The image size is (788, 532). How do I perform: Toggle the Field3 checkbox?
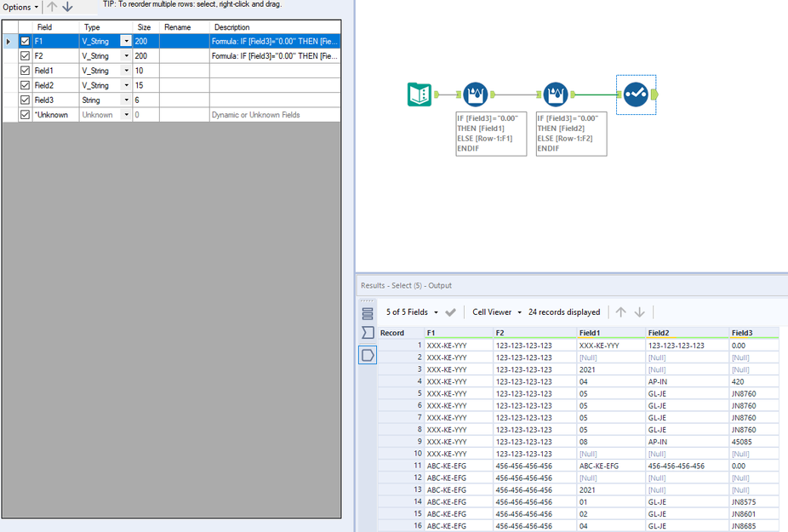click(26, 100)
